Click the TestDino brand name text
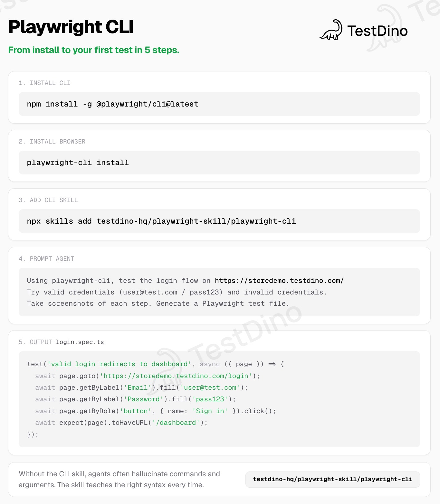440x504 pixels. coord(377,31)
